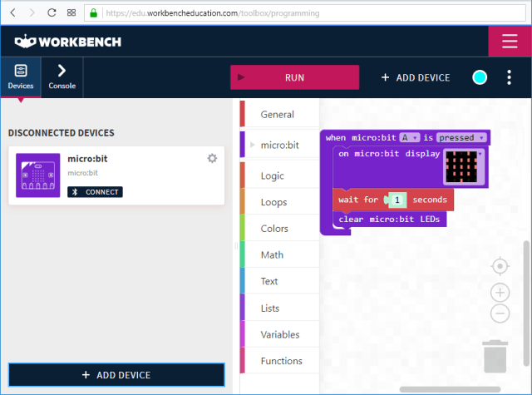The image size is (532, 395).
Task: Switch to the Console tab
Action: pos(62,77)
